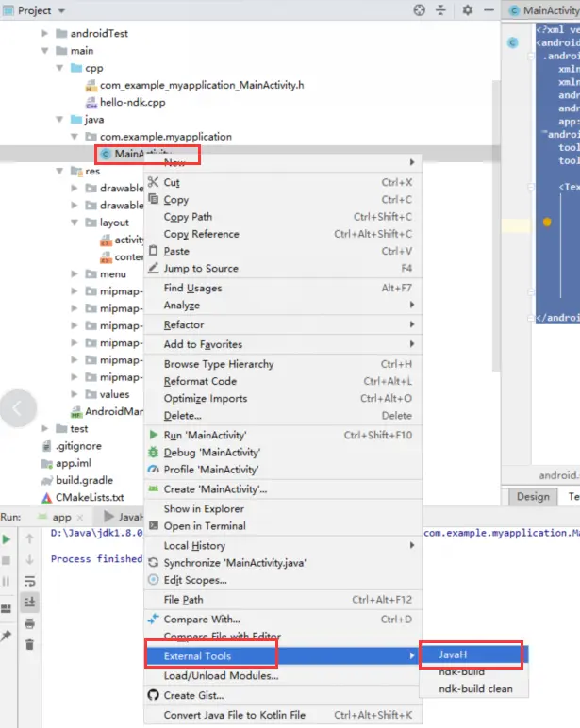580x728 pixels.
Task: Expand the androidTest folder
Action: (x=44, y=33)
